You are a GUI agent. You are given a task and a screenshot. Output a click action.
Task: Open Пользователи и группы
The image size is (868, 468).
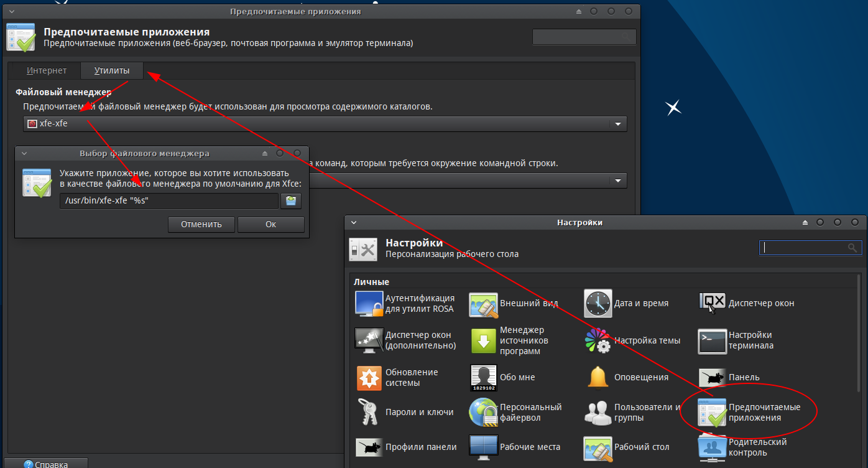pos(633,412)
